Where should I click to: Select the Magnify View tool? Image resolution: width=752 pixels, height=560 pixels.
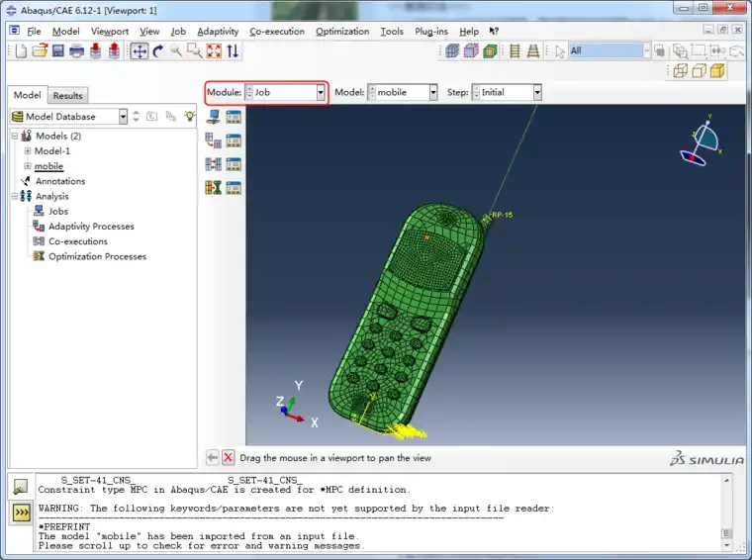click(x=176, y=50)
